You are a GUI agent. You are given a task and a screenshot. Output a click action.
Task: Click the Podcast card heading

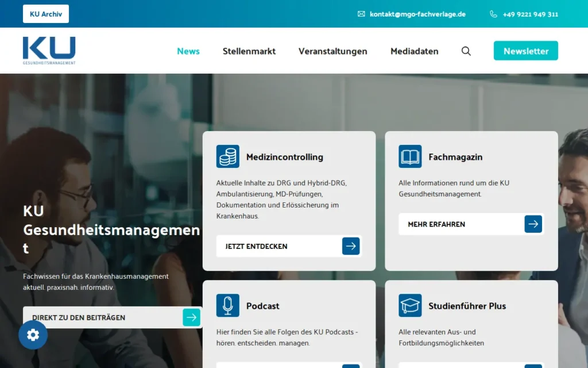(262, 306)
